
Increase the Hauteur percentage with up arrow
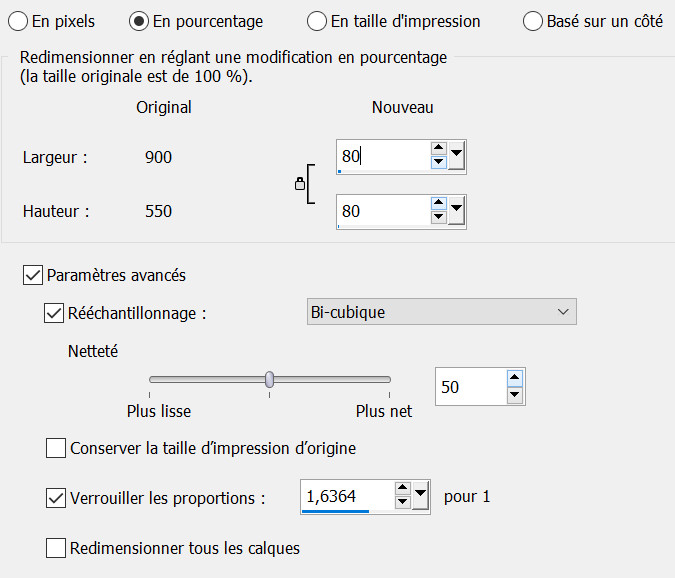[x=438, y=204]
